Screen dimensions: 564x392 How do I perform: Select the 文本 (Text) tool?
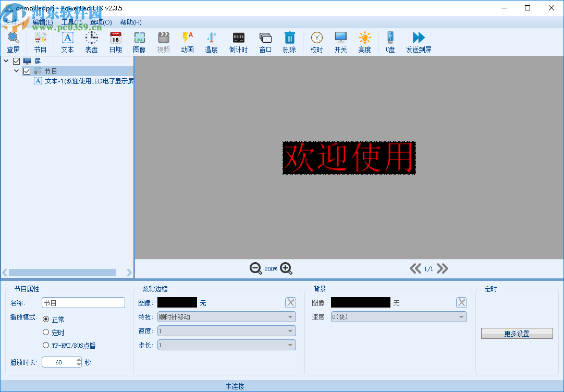(x=67, y=41)
